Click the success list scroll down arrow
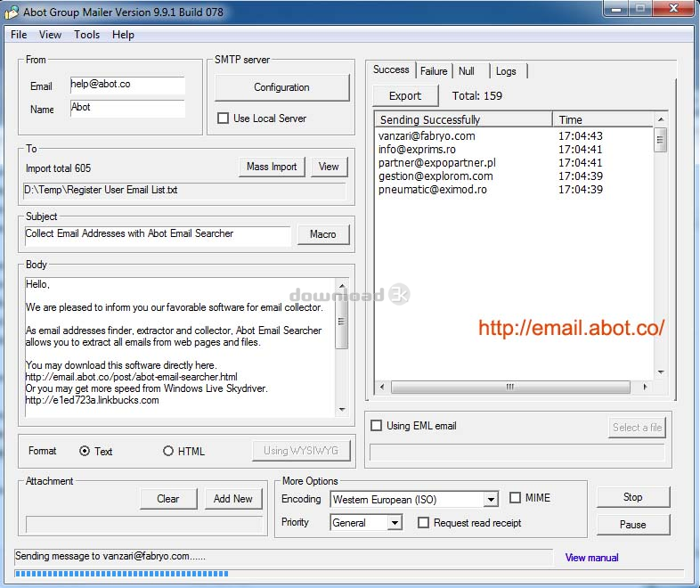This screenshot has width=700, height=588. click(x=660, y=372)
